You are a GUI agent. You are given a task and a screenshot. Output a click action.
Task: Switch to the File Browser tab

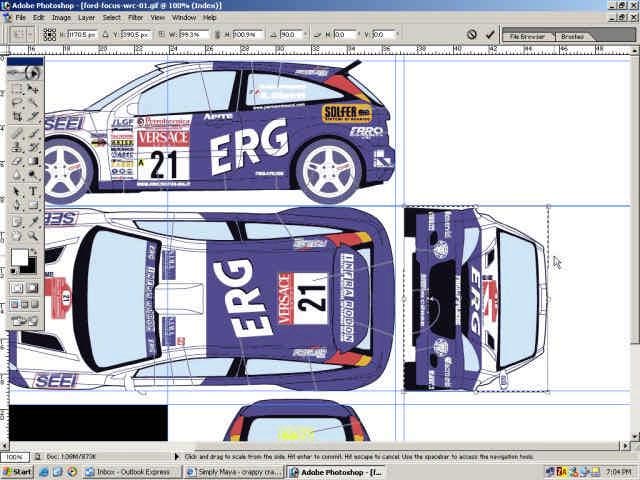pyautogui.click(x=527, y=36)
